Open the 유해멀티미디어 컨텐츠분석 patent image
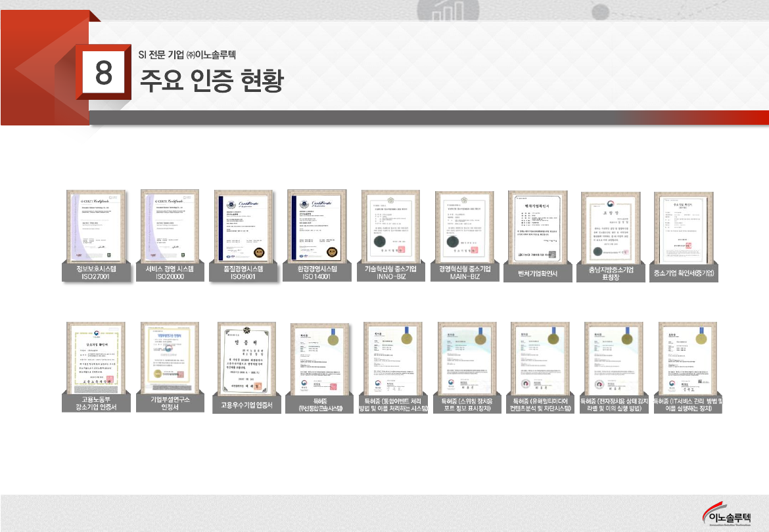Viewport: 769px width, 532px height. click(539, 359)
